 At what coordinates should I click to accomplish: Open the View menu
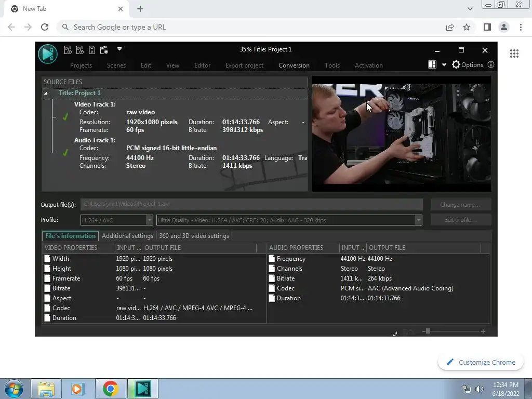pyautogui.click(x=172, y=65)
